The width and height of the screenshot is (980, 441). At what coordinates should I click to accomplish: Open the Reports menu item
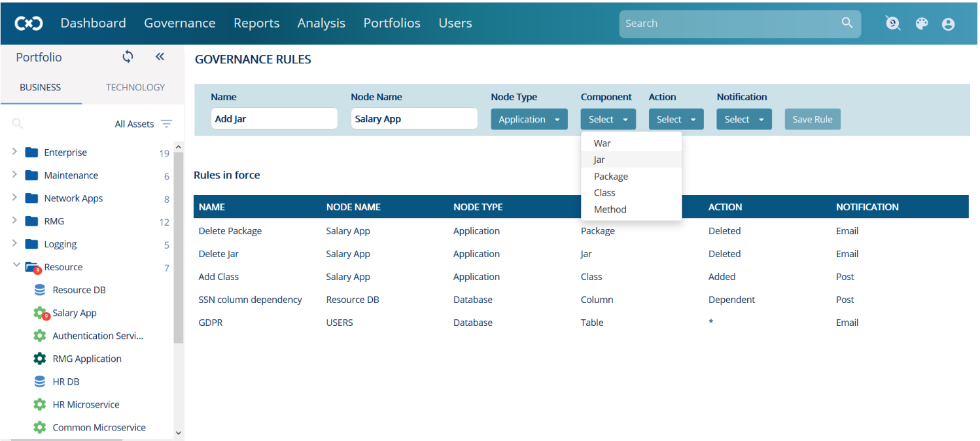pyautogui.click(x=256, y=23)
